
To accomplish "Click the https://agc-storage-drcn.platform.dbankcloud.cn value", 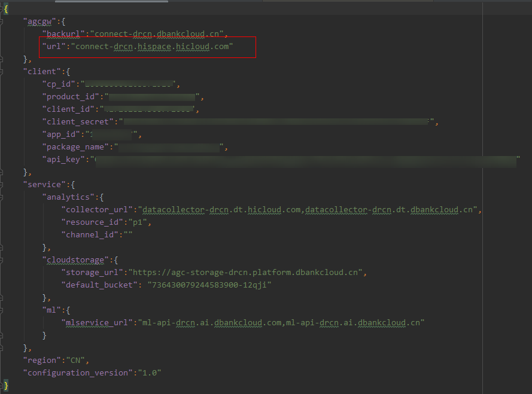I will pyautogui.click(x=245, y=272).
